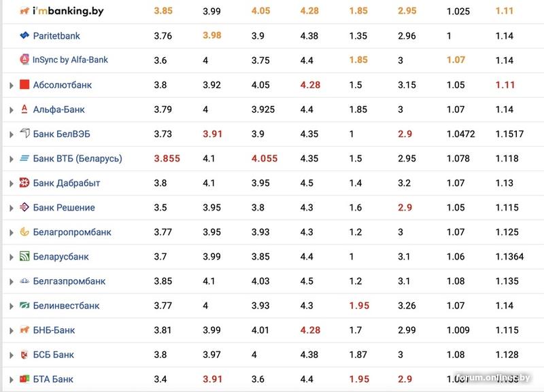Expand the Абсолютбанк row
544x392 pixels.
(11, 85)
